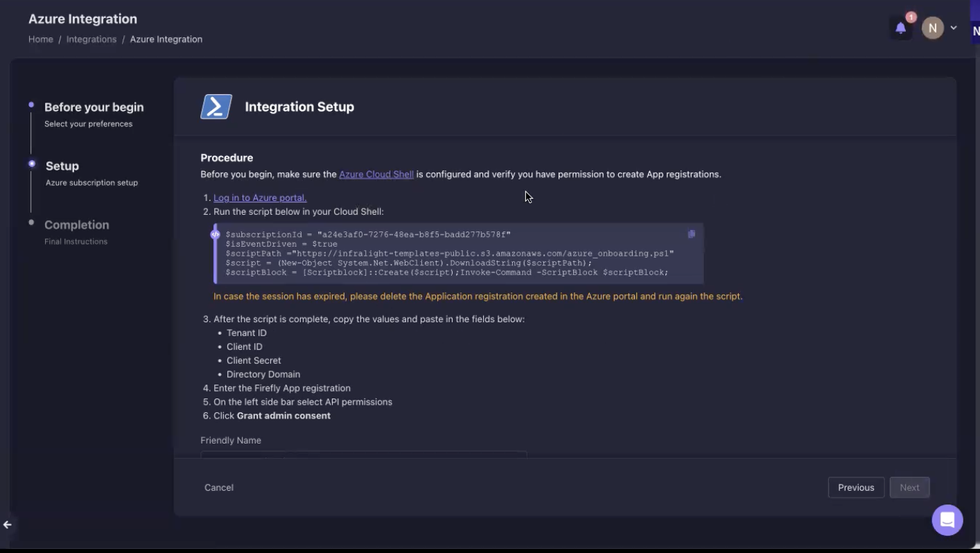This screenshot has height=553, width=980.
Task: Click the code snippet tag icon
Action: tap(215, 235)
